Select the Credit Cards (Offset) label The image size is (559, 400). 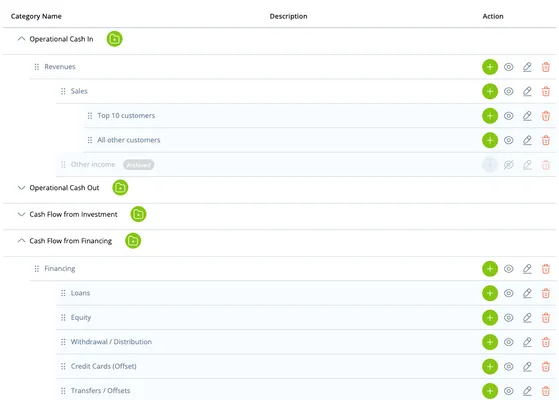point(103,366)
